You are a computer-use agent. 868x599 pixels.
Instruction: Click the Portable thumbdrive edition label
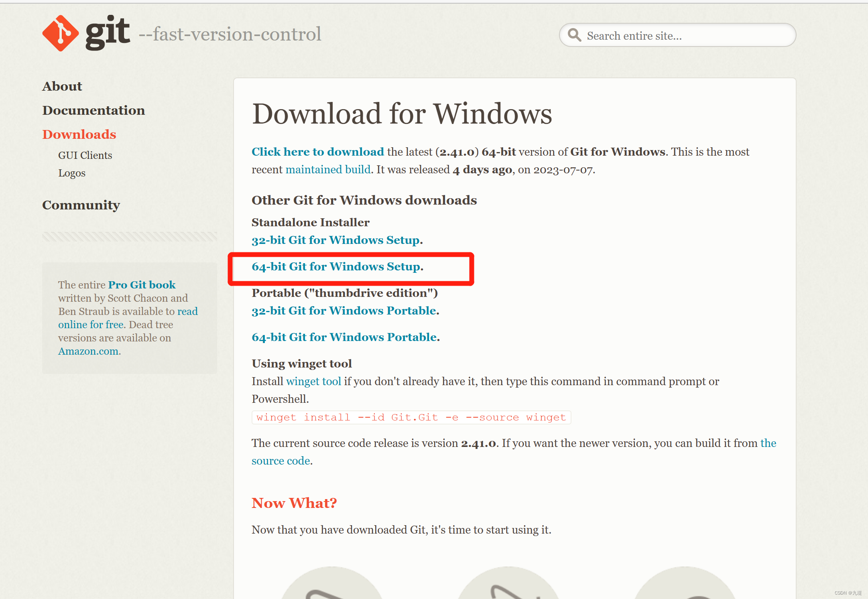click(x=345, y=293)
